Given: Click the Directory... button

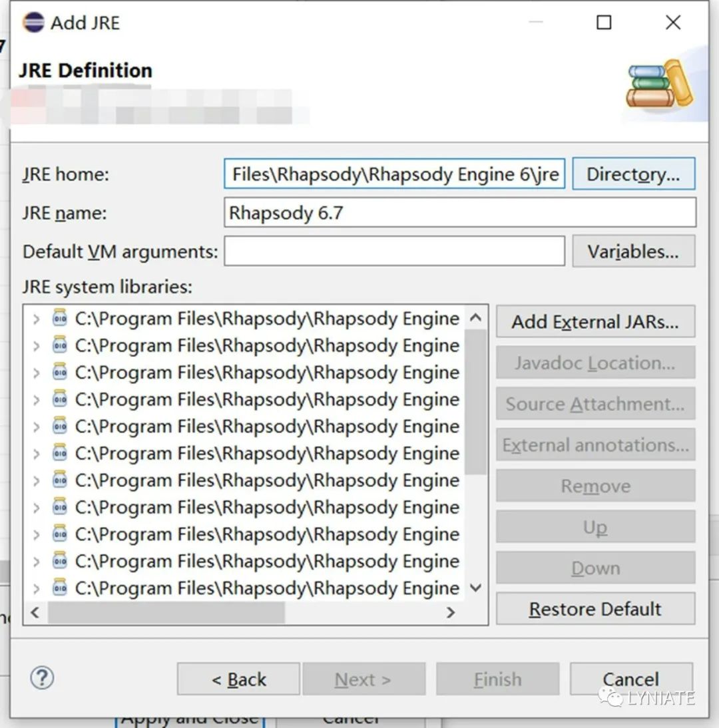Looking at the screenshot, I should click(634, 174).
